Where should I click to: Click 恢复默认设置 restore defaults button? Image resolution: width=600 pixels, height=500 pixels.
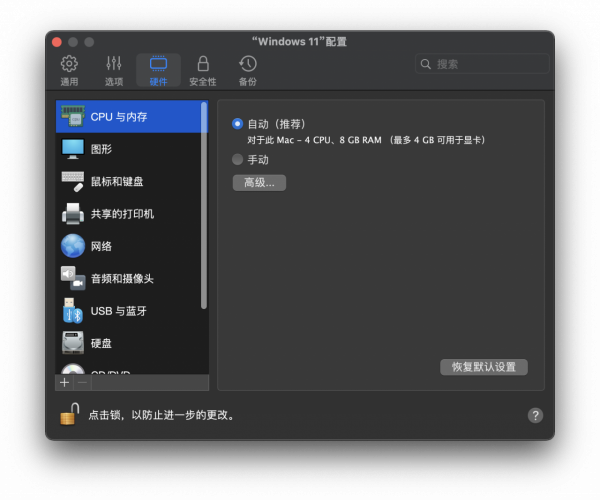tap(484, 367)
